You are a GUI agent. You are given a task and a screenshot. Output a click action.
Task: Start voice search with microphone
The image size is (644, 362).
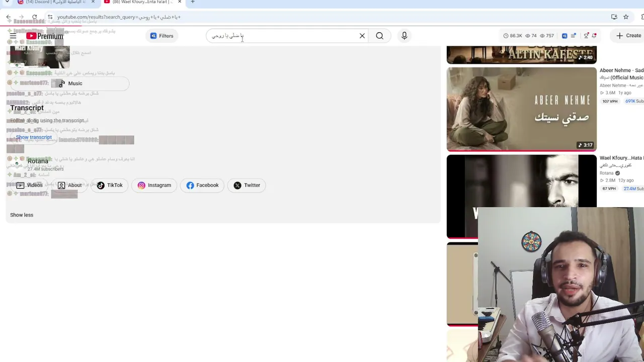point(404,36)
